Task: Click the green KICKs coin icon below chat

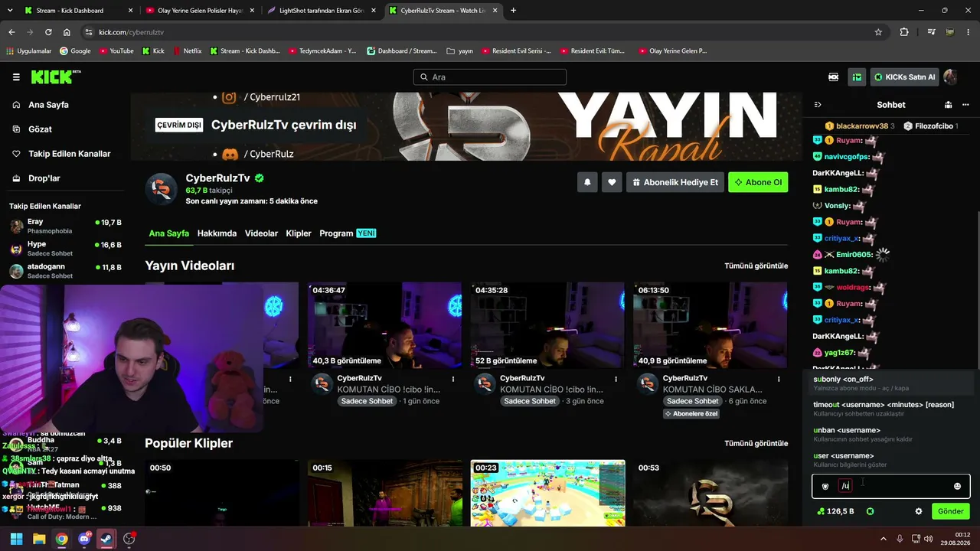Action: point(870,511)
